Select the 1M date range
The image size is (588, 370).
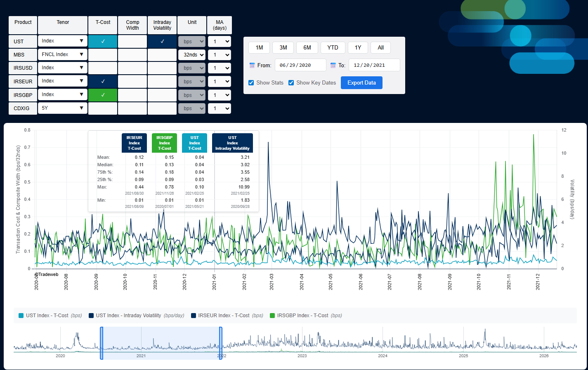[259, 47]
